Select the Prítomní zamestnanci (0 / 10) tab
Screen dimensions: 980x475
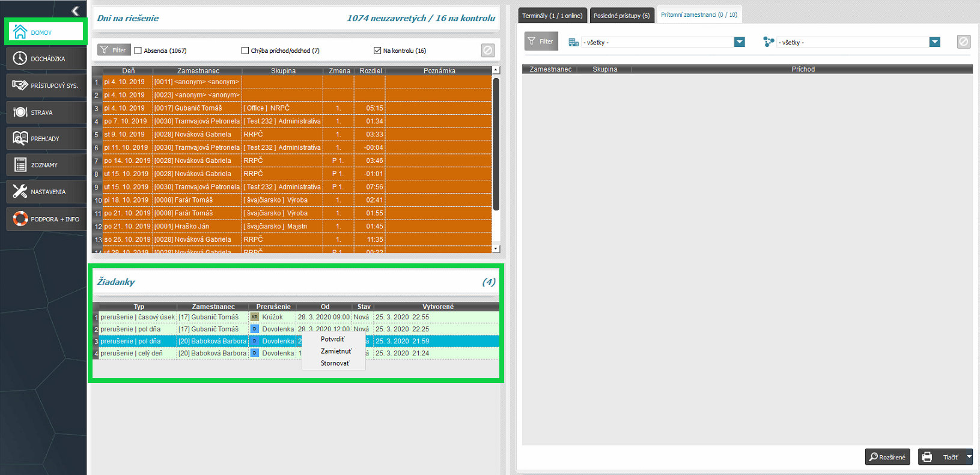699,15
